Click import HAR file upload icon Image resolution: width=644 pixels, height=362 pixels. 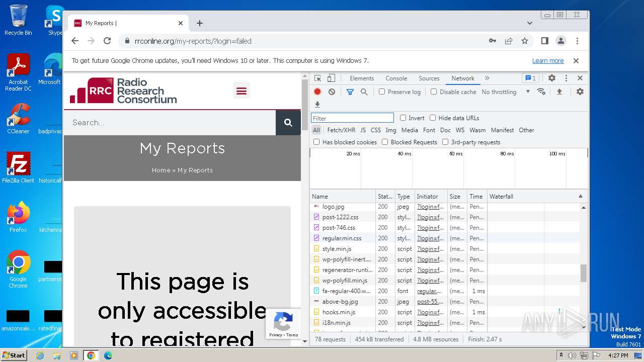[x=559, y=92]
